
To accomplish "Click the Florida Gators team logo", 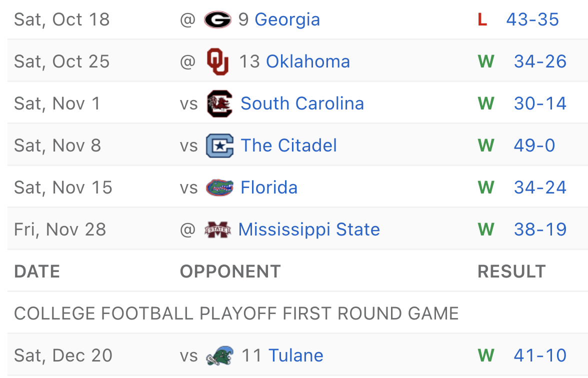I will (x=219, y=188).
